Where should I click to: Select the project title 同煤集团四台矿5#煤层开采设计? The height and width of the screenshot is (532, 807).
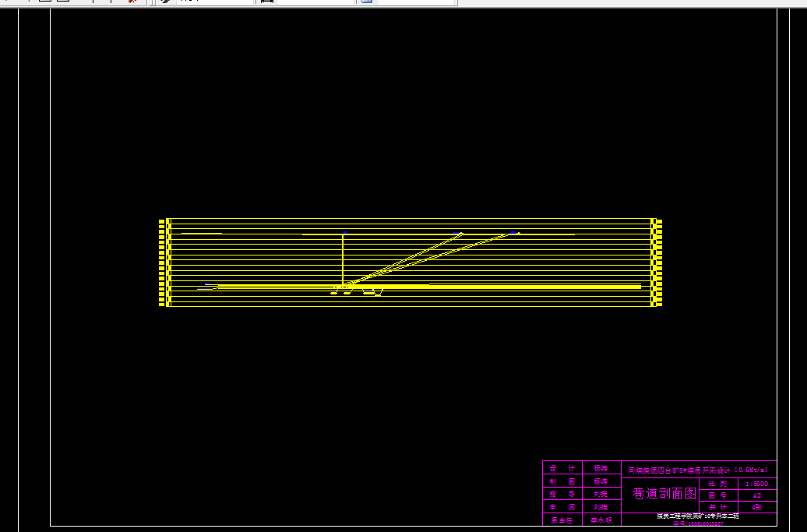point(698,470)
